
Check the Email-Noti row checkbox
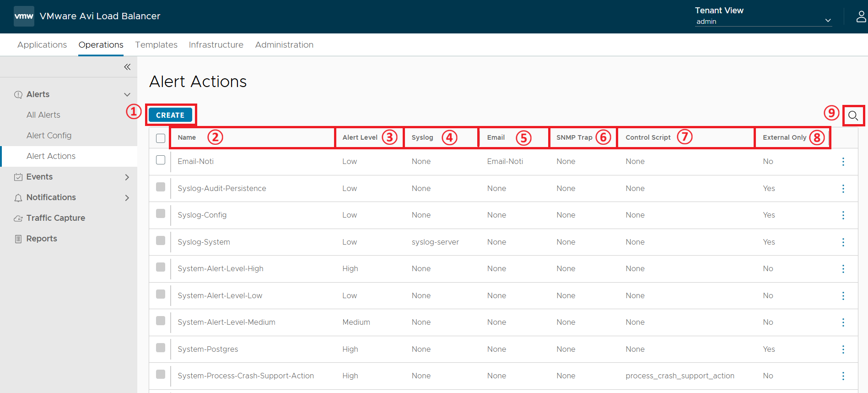coord(161,160)
